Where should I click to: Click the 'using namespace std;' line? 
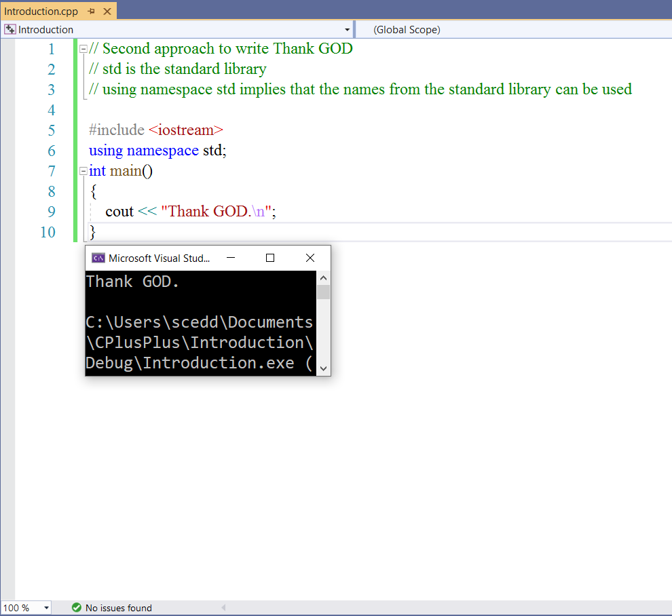click(157, 151)
